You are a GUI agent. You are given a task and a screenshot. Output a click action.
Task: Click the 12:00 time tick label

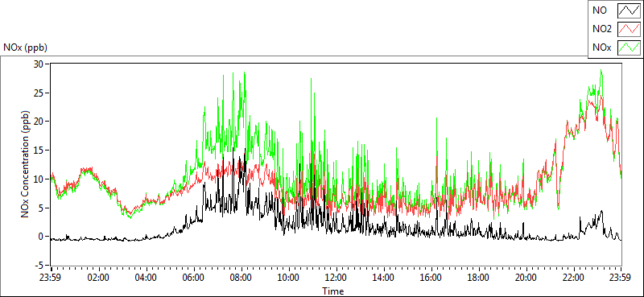click(336, 277)
